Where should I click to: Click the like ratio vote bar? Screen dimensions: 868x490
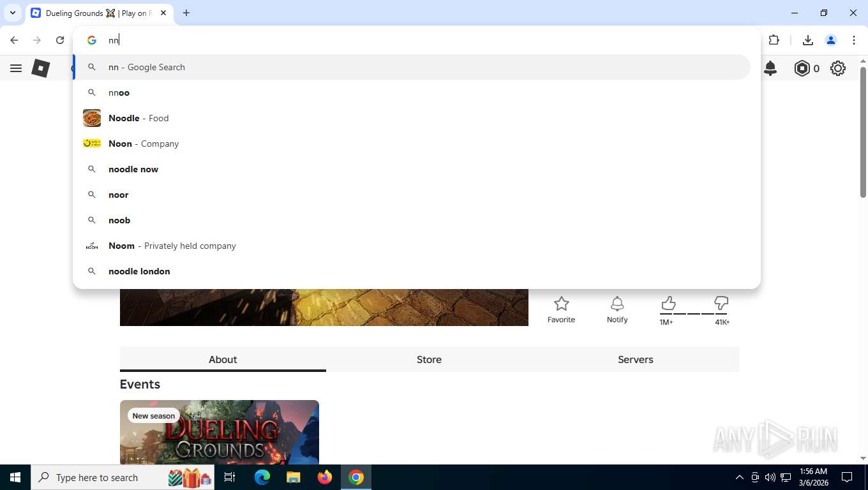(694, 314)
